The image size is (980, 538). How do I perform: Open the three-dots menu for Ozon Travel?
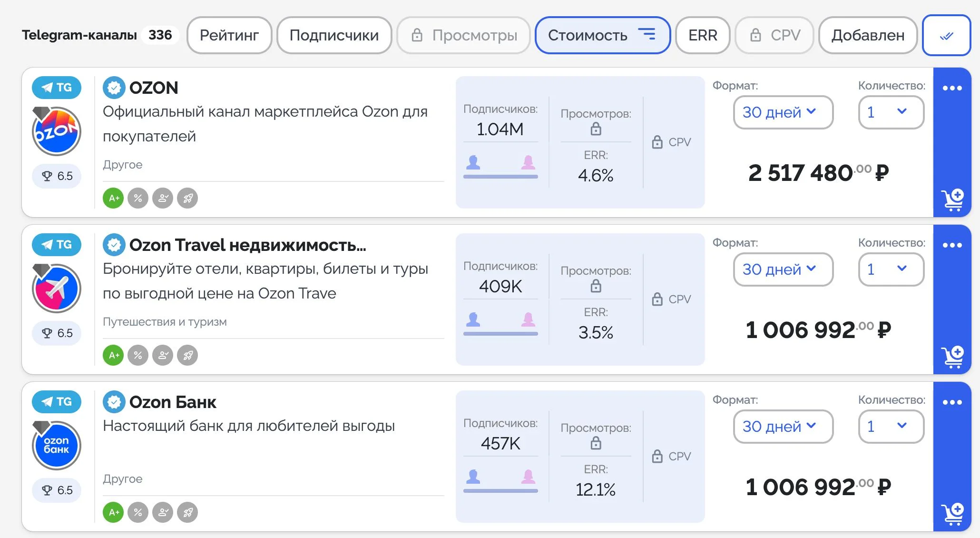click(x=952, y=245)
